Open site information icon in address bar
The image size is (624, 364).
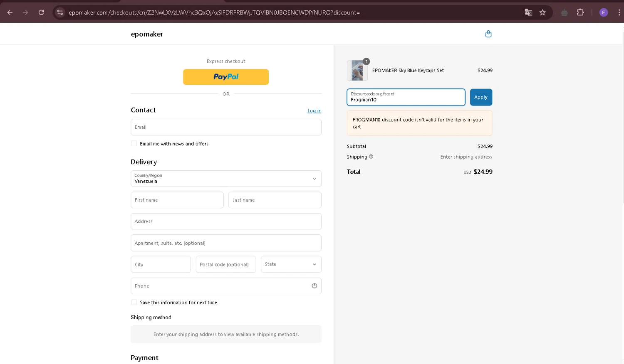point(60,12)
